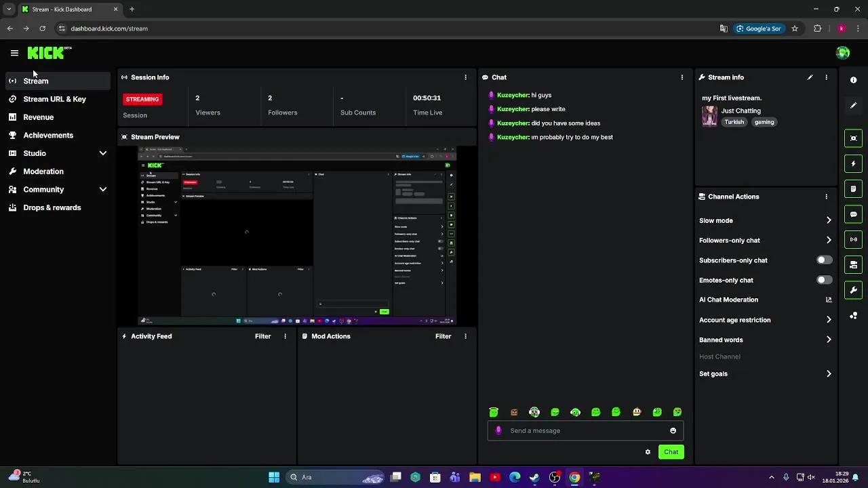
Task: Click red STREAMING status badge
Action: (142, 99)
